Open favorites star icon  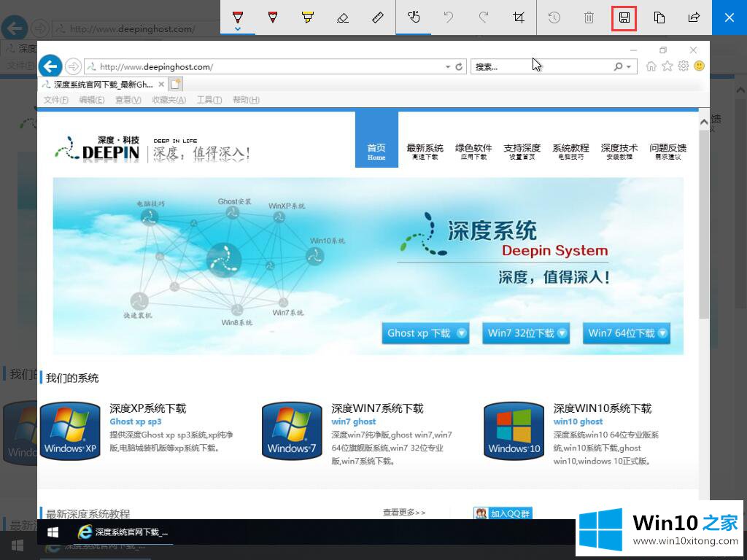(667, 66)
